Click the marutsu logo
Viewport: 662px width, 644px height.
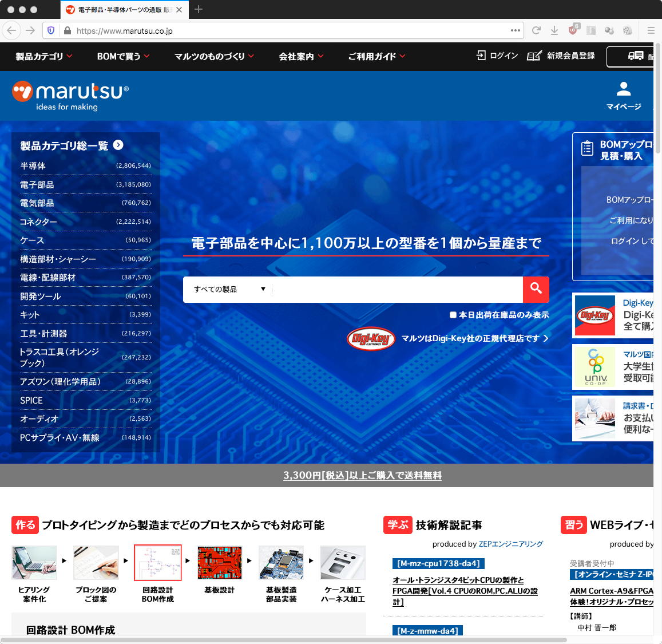70,96
